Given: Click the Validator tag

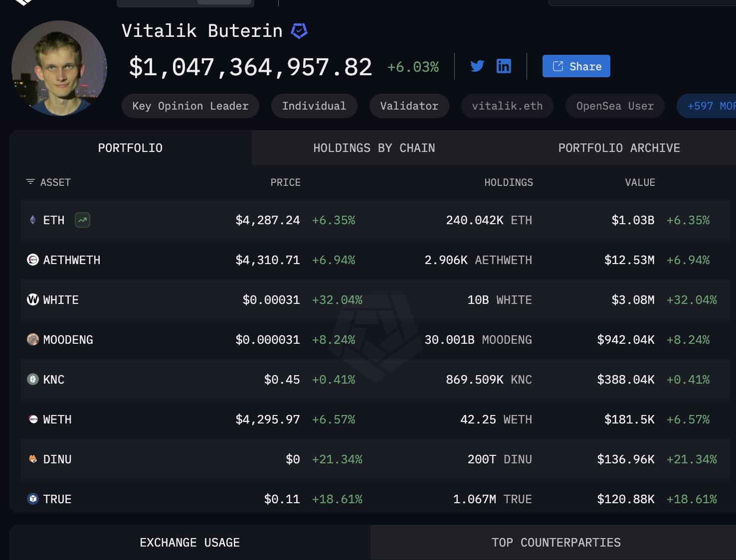Looking at the screenshot, I should (x=409, y=106).
